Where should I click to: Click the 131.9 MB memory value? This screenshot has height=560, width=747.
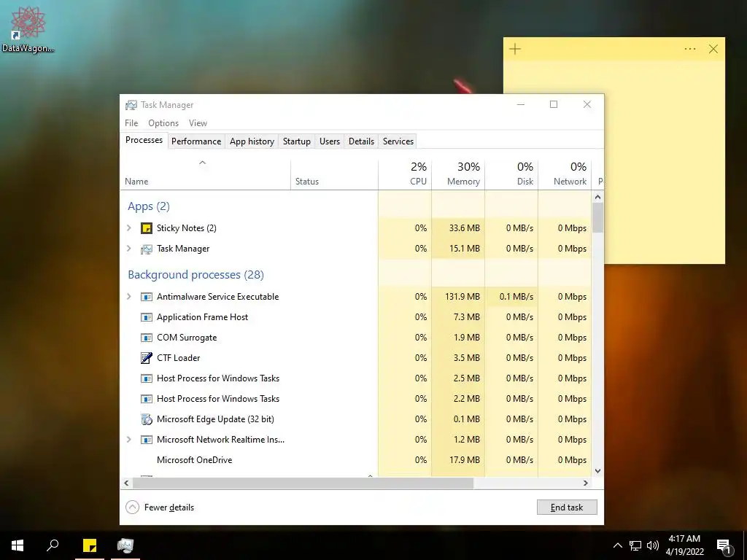click(462, 297)
